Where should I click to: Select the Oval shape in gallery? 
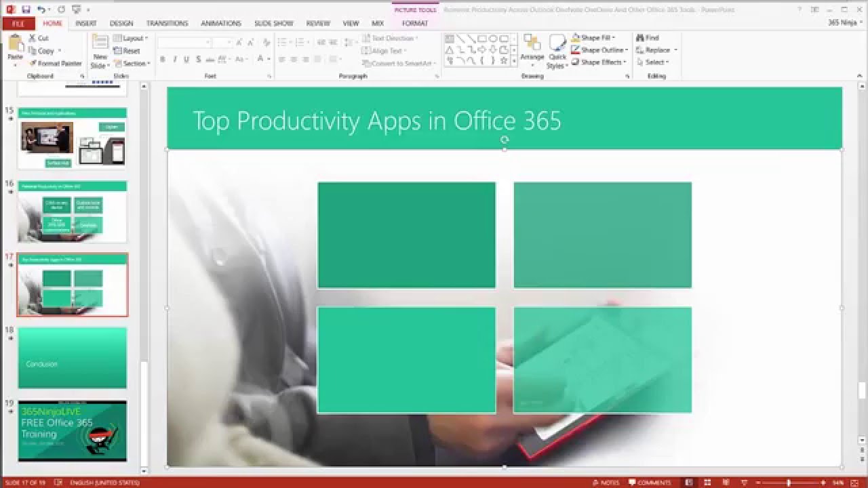coord(493,39)
